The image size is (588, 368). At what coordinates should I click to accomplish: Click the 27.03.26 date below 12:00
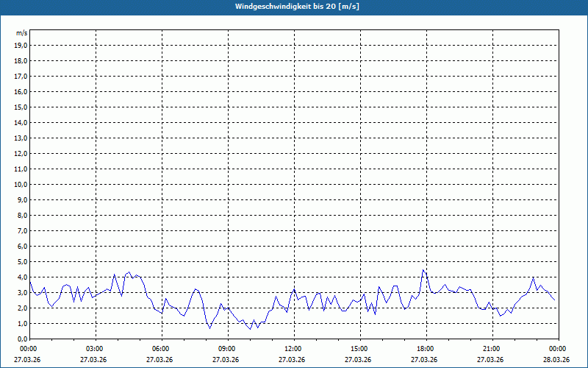click(293, 360)
